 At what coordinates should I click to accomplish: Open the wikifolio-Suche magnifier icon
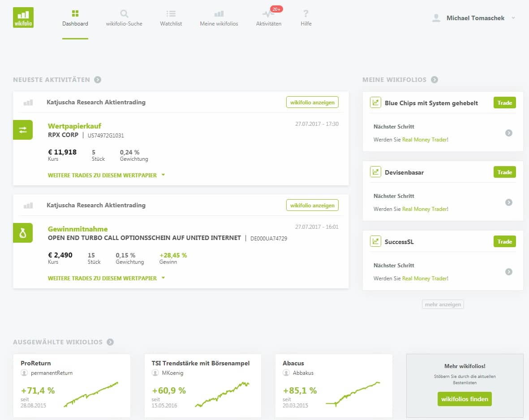click(x=124, y=14)
